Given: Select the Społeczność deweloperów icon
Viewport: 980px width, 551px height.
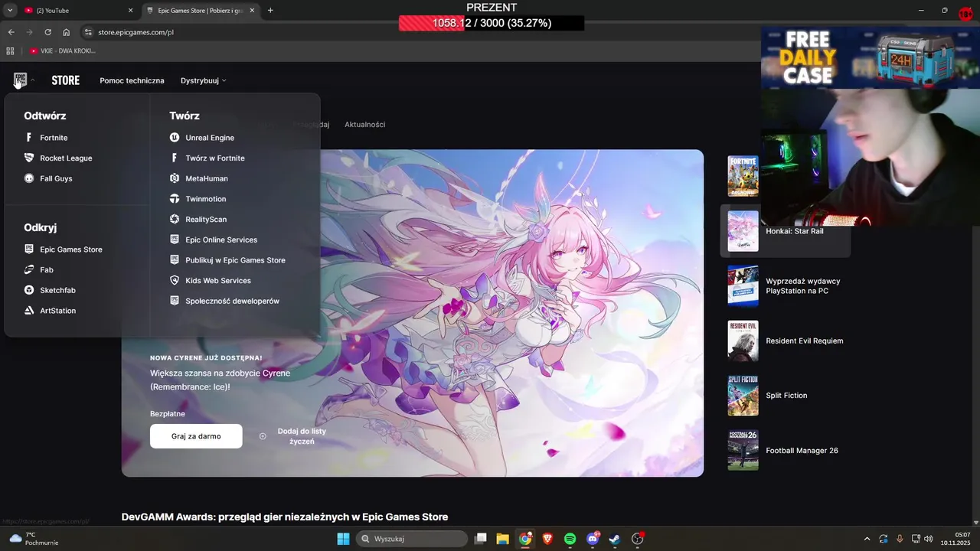Looking at the screenshot, I should pyautogui.click(x=175, y=301).
